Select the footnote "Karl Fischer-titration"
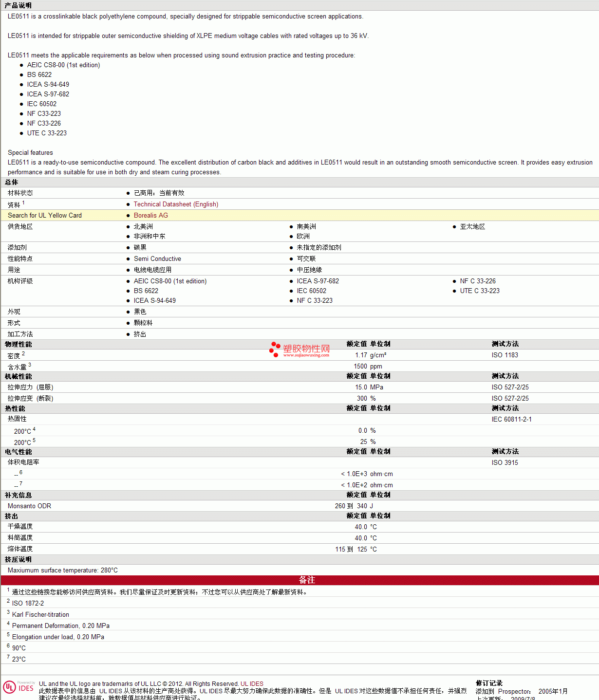Image resolution: width=599 pixels, height=700 pixels. coord(40,615)
